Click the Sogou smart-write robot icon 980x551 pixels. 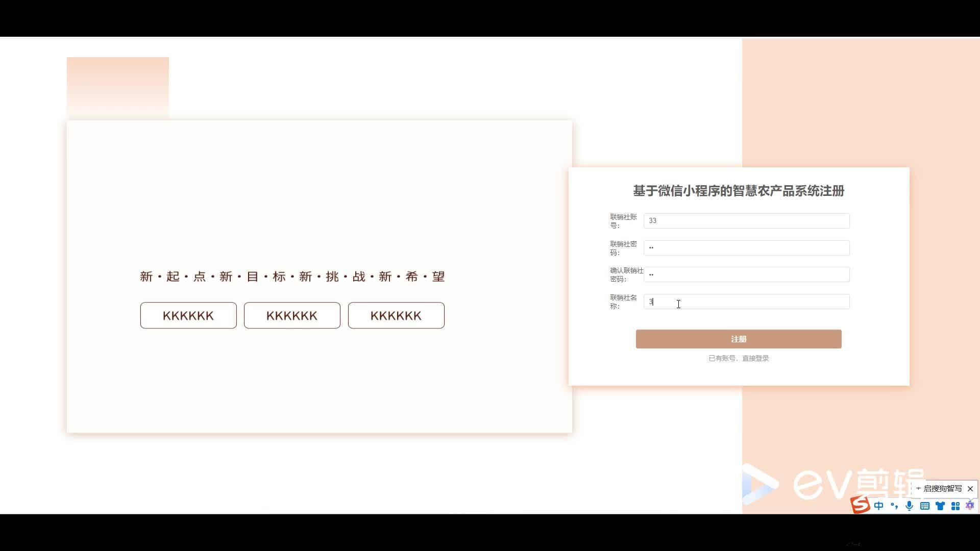click(x=969, y=506)
